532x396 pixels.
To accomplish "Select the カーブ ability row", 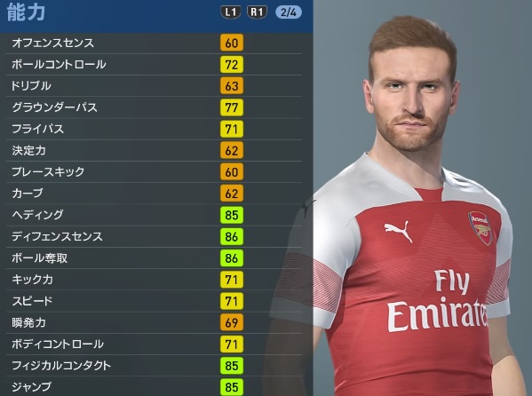I will click(154, 194).
